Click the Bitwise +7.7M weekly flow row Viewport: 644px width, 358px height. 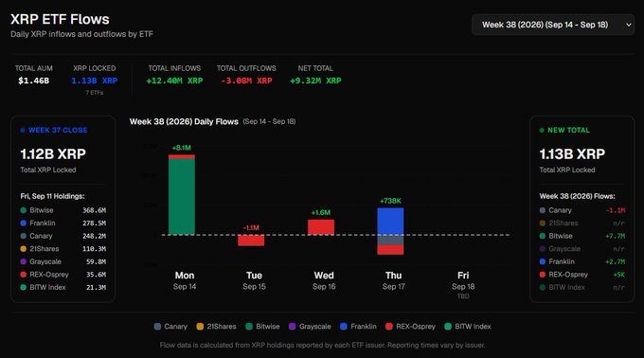582,236
